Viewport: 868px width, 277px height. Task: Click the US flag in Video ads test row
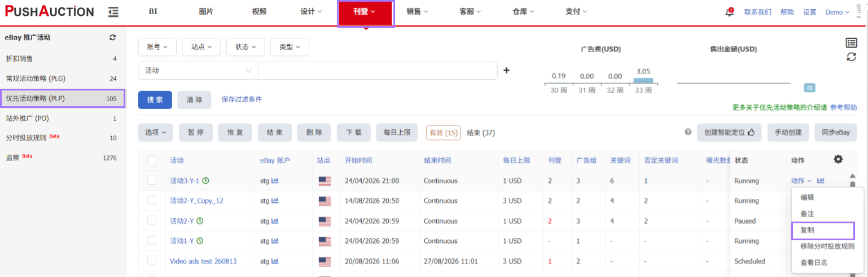tap(325, 262)
